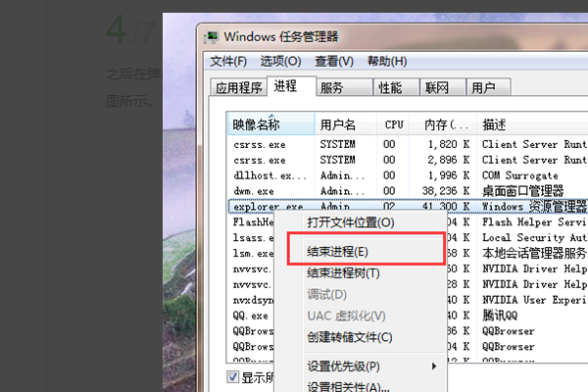Select the QQ.exe process row
The width and height of the screenshot is (588, 392).
[251, 316]
